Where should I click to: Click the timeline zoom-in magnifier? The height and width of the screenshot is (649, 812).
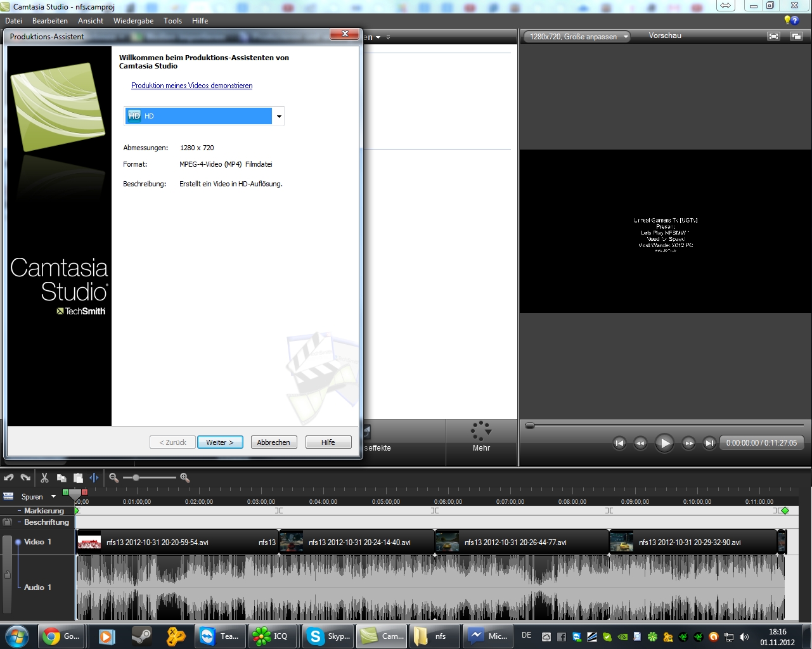click(185, 478)
